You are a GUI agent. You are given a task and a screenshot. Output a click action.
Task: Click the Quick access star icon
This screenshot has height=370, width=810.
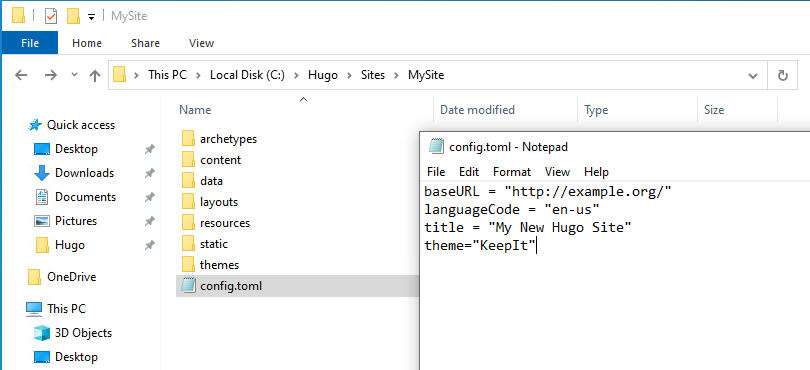pos(35,125)
